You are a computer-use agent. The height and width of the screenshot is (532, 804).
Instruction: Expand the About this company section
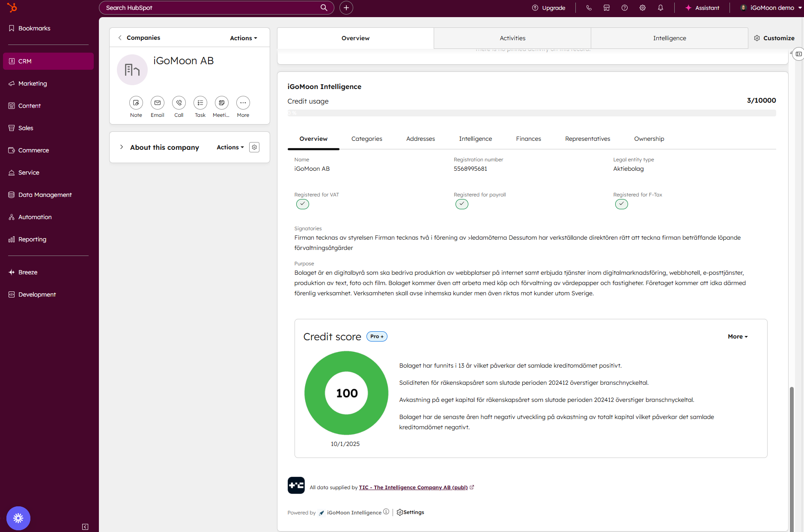[122, 147]
